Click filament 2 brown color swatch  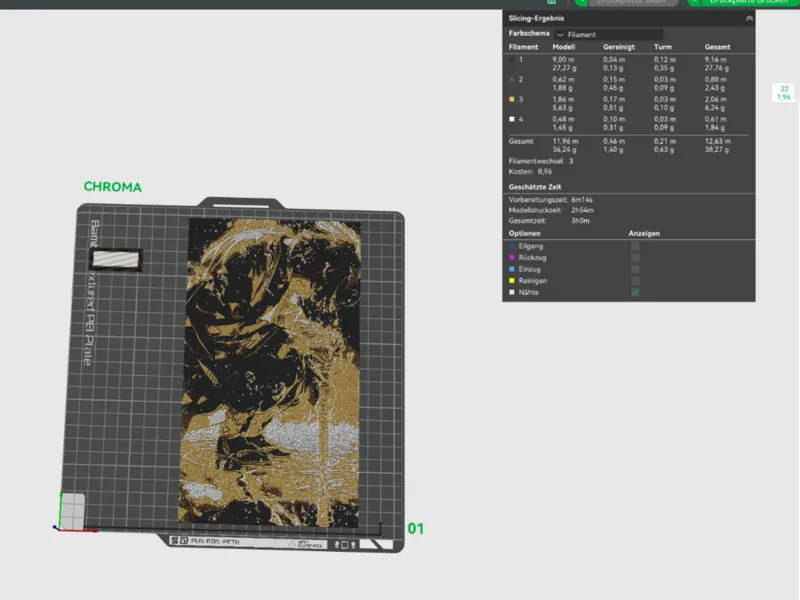512,80
